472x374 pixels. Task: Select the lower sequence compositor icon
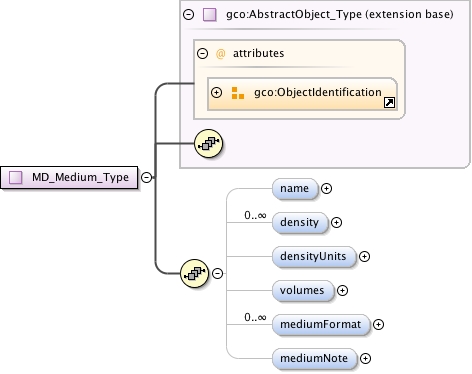195,274
